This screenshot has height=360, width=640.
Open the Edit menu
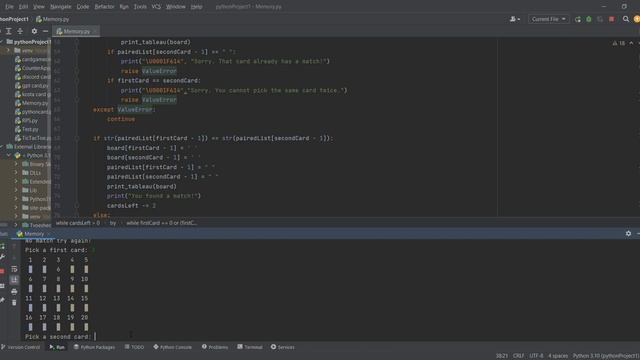tap(23, 7)
